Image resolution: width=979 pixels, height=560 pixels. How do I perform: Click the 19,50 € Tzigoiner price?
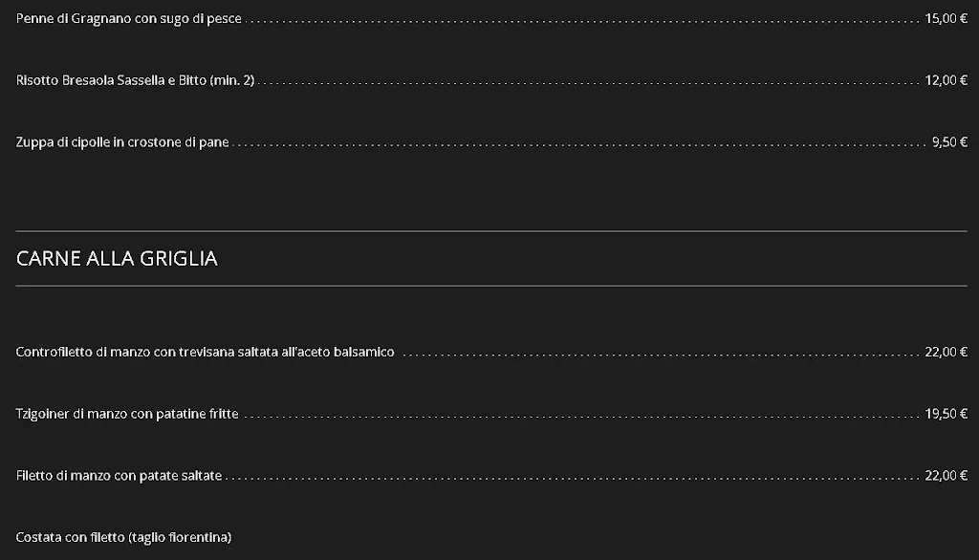946,414
